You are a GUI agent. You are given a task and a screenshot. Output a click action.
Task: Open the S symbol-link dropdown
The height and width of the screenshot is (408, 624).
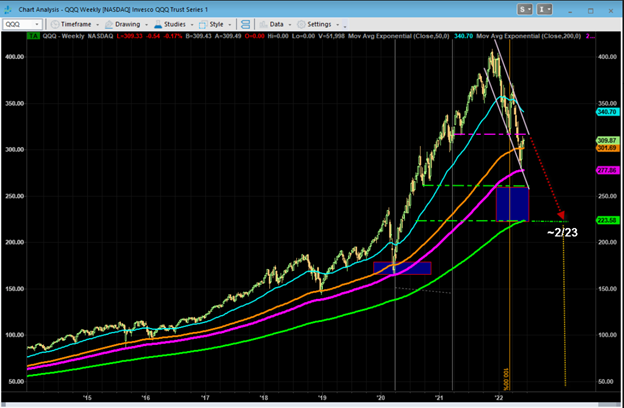[x=526, y=9]
